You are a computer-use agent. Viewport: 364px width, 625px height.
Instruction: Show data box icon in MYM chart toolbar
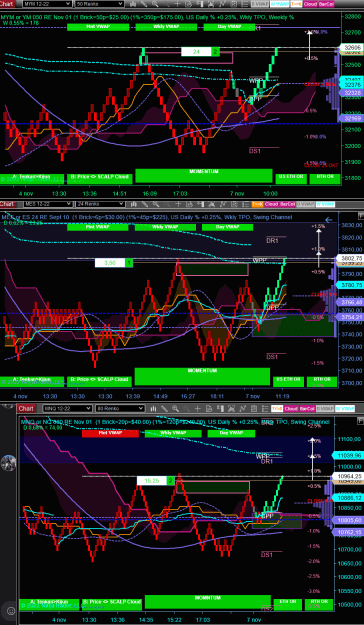[189, 4]
